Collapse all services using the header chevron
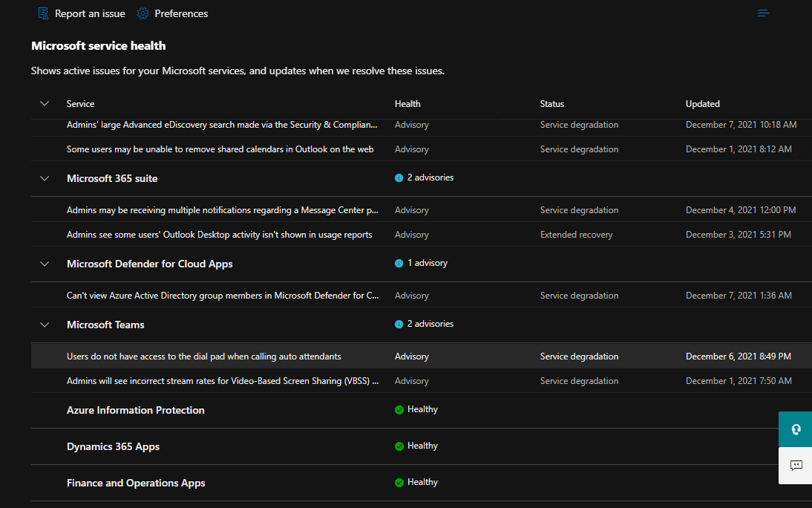 click(45, 104)
